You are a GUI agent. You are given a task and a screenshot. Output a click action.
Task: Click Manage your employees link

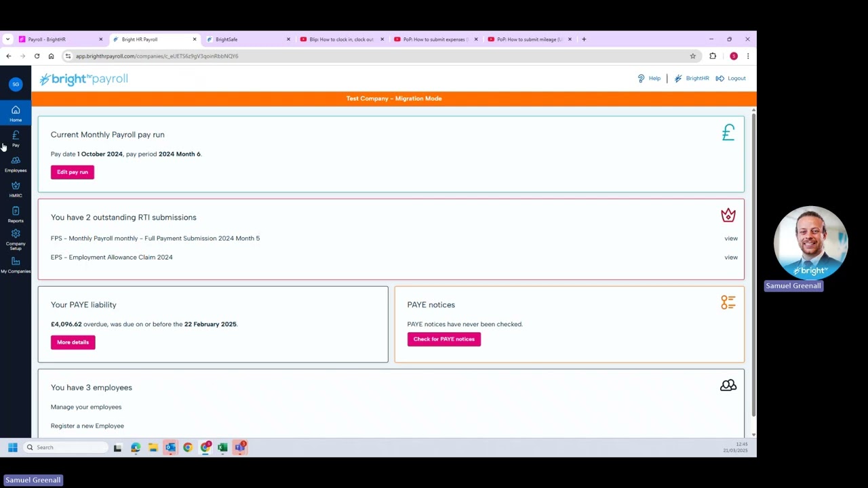pos(86,407)
